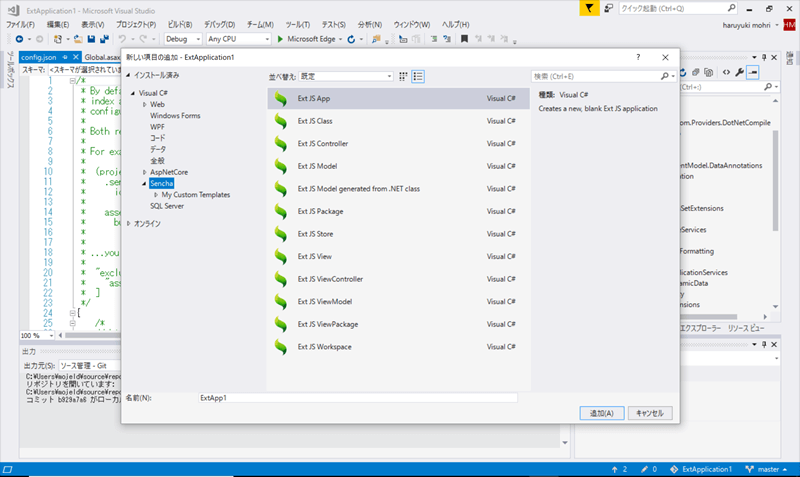Click the view code icon in Solution Explorer
800x477 pixels.
point(726,72)
